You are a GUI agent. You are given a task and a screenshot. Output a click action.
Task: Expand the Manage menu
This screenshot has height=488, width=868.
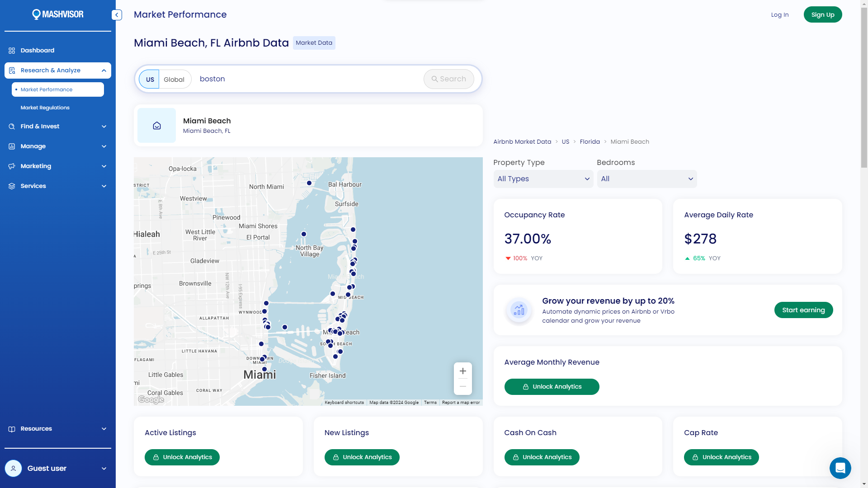point(104,146)
